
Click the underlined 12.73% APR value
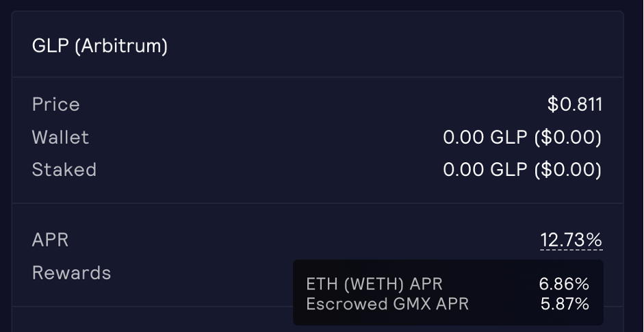(x=571, y=240)
